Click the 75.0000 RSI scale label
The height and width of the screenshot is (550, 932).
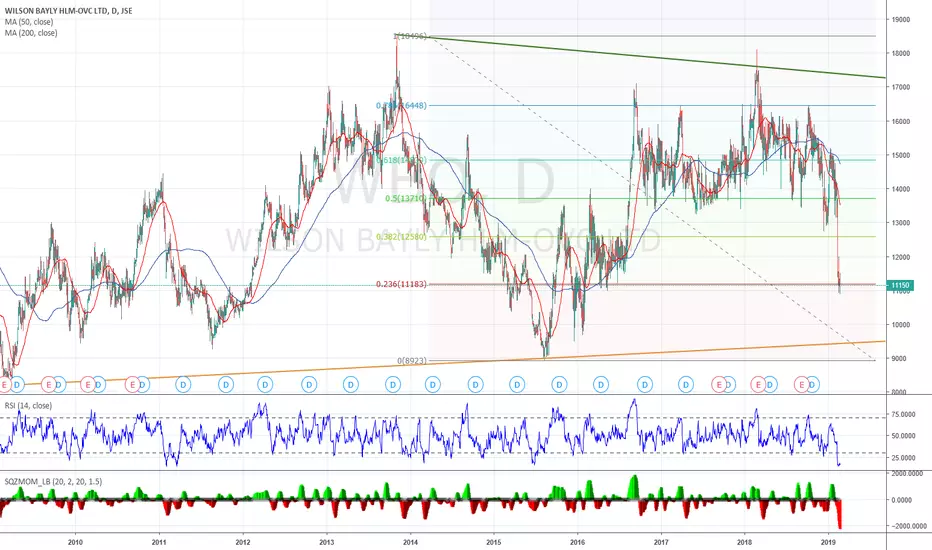(903, 414)
